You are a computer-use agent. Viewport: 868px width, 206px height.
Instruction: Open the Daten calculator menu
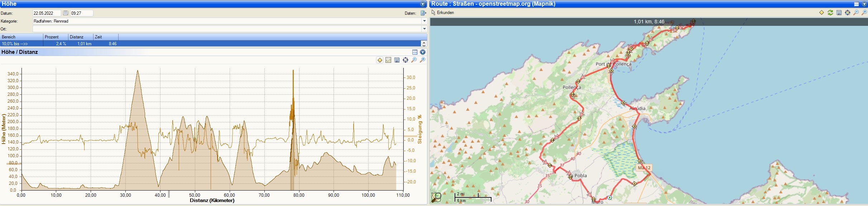click(x=423, y=13)
